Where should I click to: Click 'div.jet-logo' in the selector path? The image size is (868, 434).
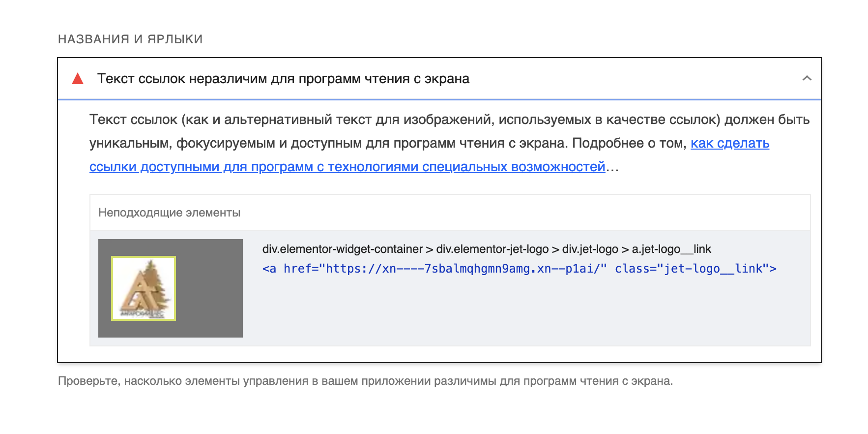590,249
